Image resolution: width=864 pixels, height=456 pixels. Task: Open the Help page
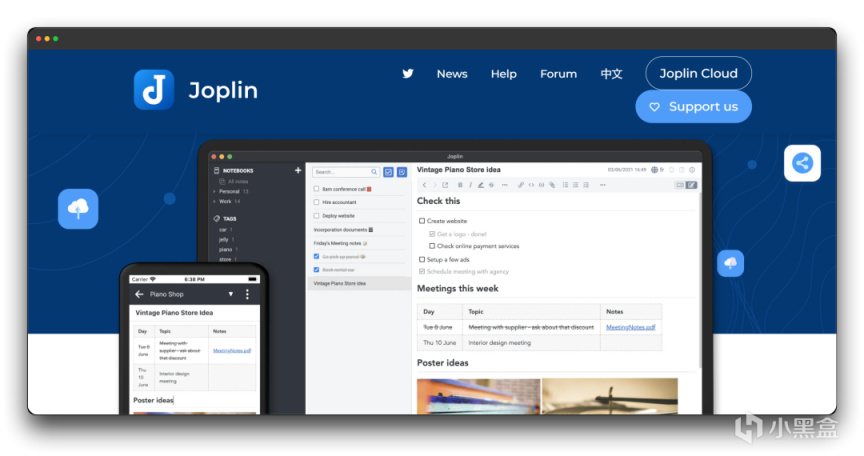[504, 74]
